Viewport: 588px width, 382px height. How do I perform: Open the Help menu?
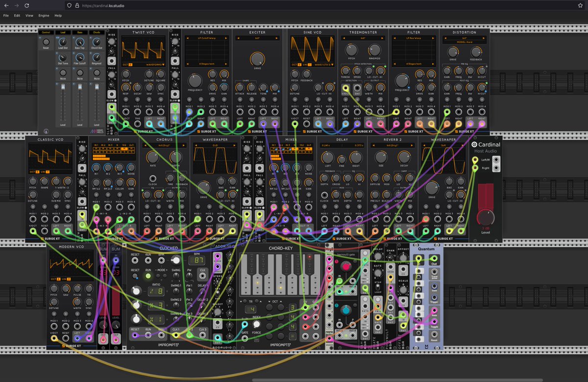(x=58, y=15)
